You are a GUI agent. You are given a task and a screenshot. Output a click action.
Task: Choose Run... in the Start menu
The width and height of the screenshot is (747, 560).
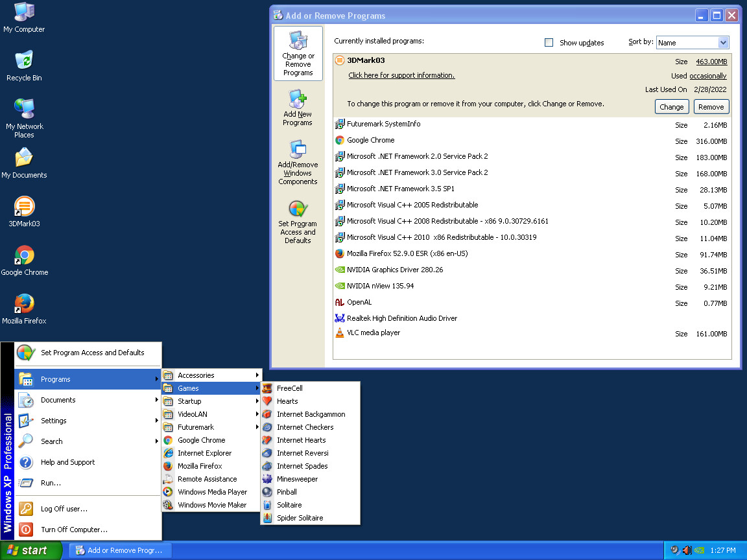click(51, 483)
